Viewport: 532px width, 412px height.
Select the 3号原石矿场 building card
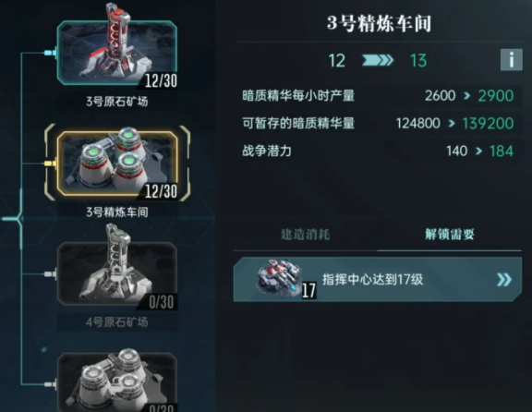pos(117,53)
